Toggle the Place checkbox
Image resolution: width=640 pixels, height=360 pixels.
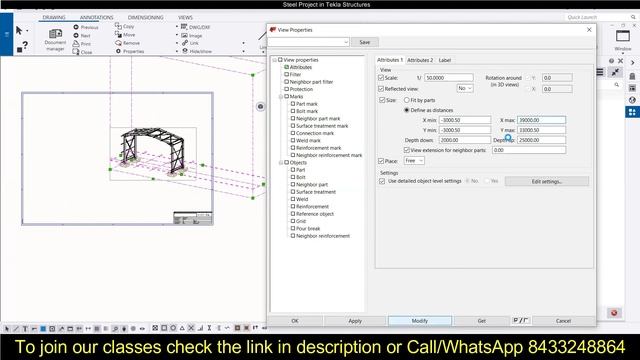click(x=381, y=161)
